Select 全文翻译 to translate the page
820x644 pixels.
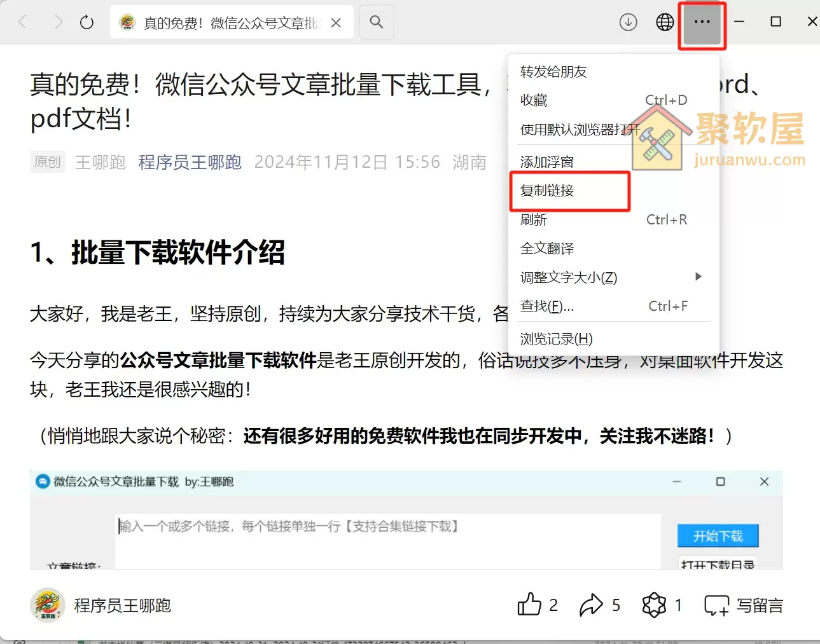pyautogui.click(x=548, y=248)
